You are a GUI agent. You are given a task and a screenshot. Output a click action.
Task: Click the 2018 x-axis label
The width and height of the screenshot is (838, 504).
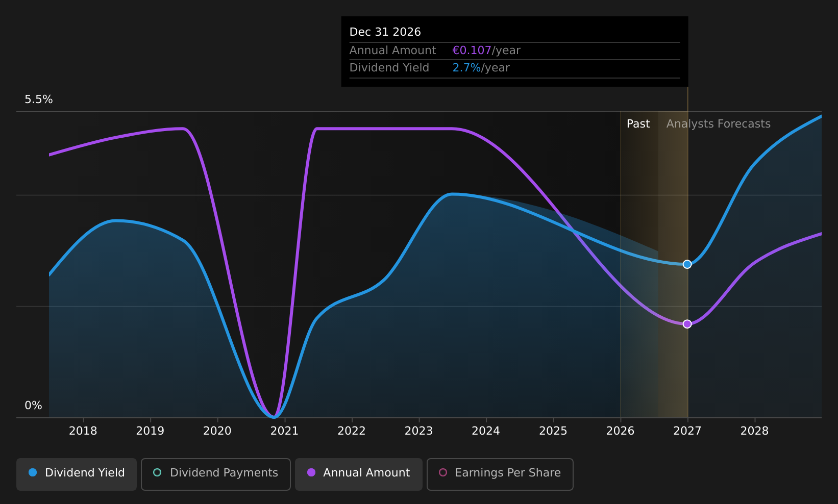[x=83, y=431]
